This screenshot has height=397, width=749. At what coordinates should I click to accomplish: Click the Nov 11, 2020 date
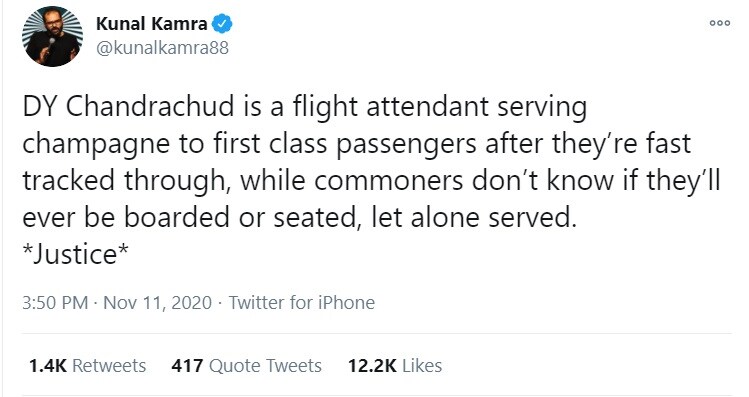[157, 302]
